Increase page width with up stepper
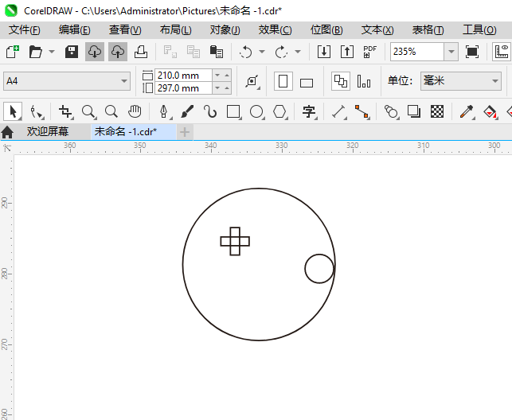Image resolution: width=512 pixels, height=420 pixels. click(x=227, y=76)
